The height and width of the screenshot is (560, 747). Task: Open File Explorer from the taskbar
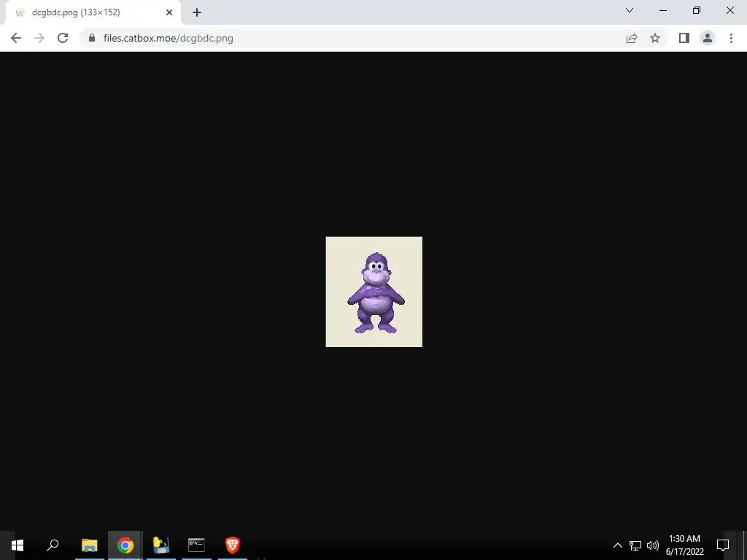pos(89,545)
